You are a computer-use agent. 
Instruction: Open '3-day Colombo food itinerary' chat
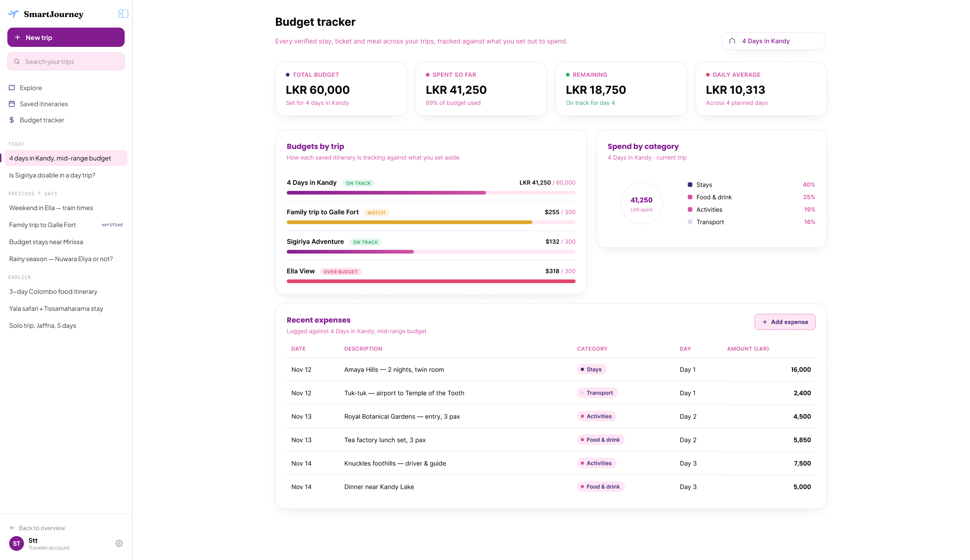pos(66,291)
